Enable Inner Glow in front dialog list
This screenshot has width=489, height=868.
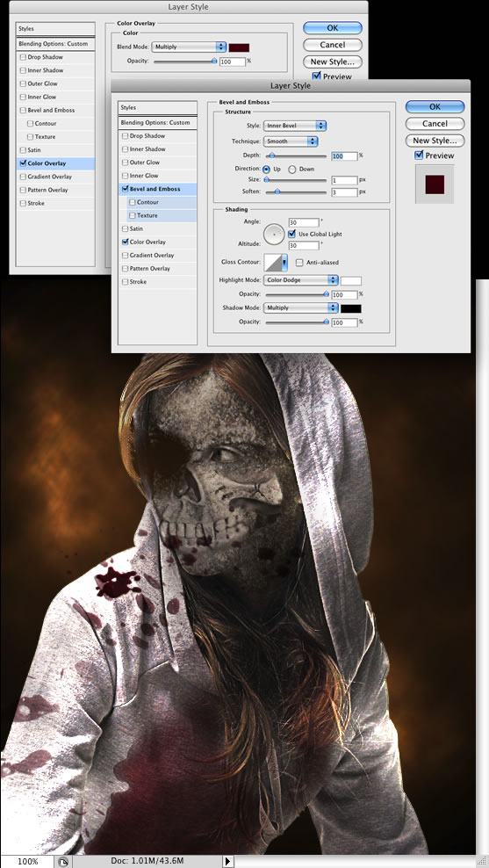coord(125,176)
